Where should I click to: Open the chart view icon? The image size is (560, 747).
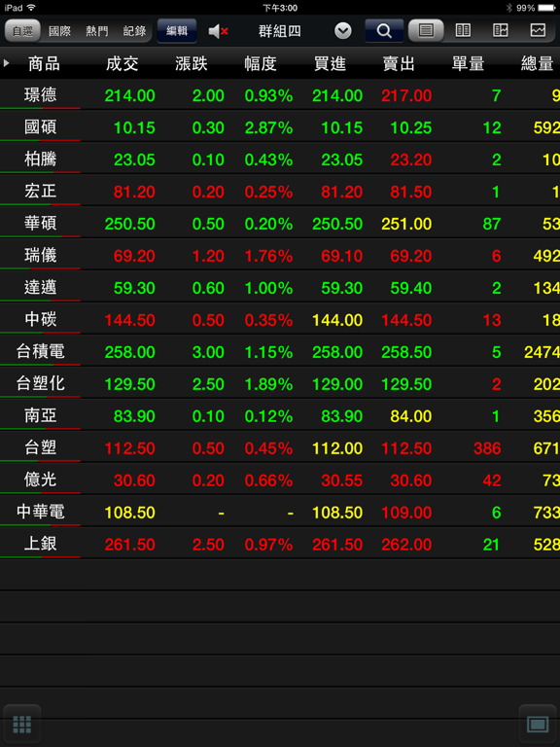pos(538,31)
